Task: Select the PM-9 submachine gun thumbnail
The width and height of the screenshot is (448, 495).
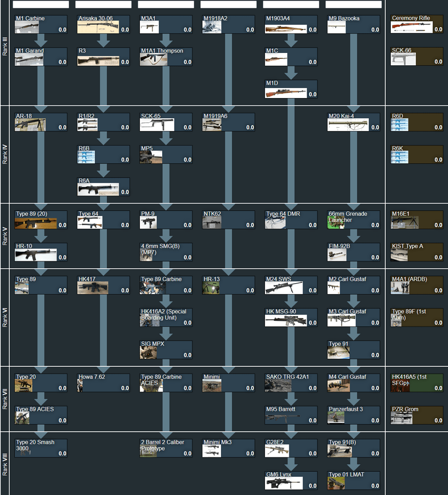Action: click(x=148, y=223)
